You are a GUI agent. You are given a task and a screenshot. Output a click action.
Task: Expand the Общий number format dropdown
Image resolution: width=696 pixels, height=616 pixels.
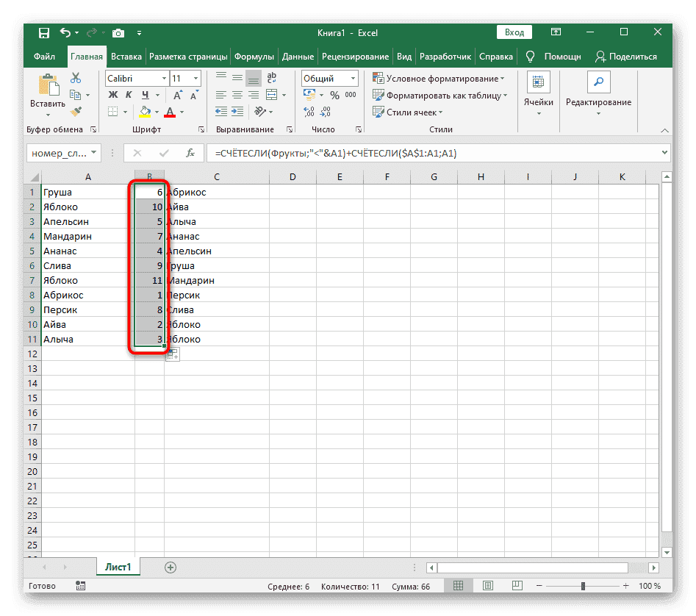pyautogui.click(x=329, y=79)
